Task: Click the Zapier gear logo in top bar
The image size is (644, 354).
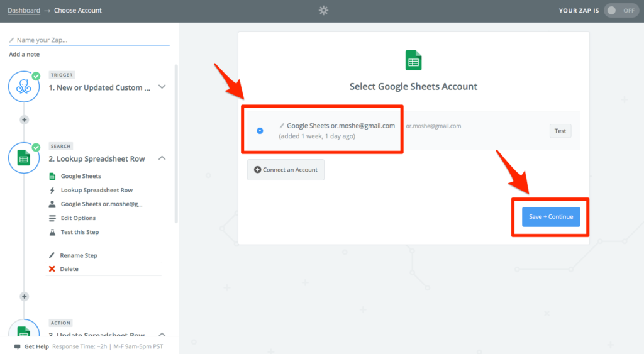Action: pos(324,11)
